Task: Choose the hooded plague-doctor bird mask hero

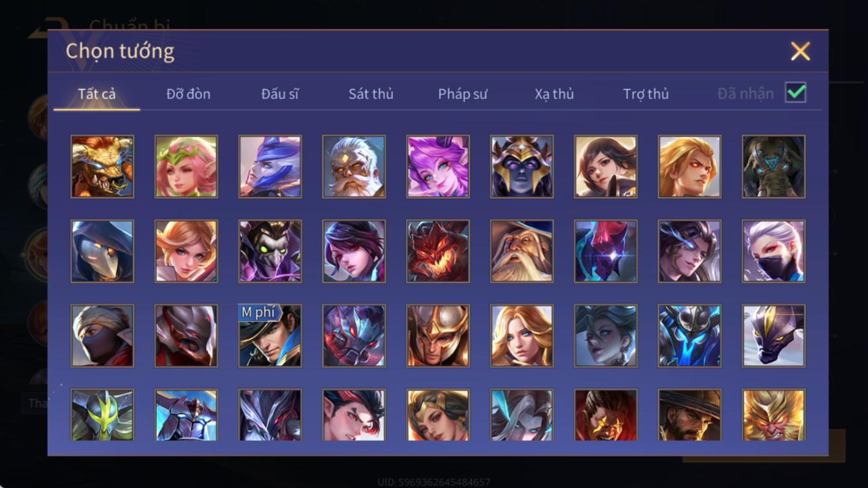Action: coord(102,251)
